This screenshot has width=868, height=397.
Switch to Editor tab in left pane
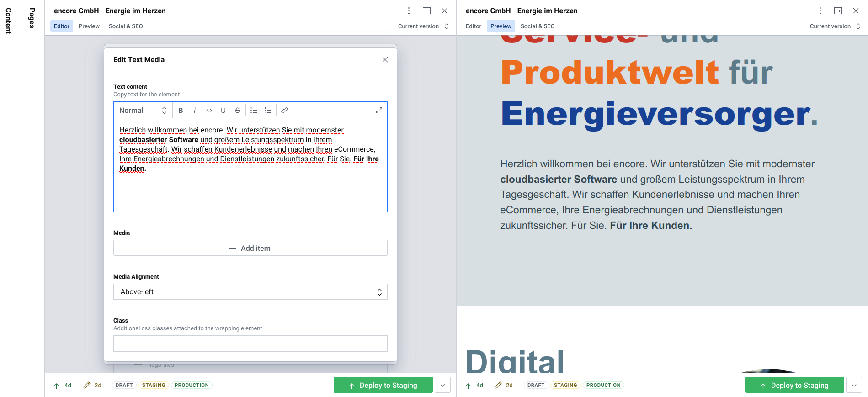[62, 26]
